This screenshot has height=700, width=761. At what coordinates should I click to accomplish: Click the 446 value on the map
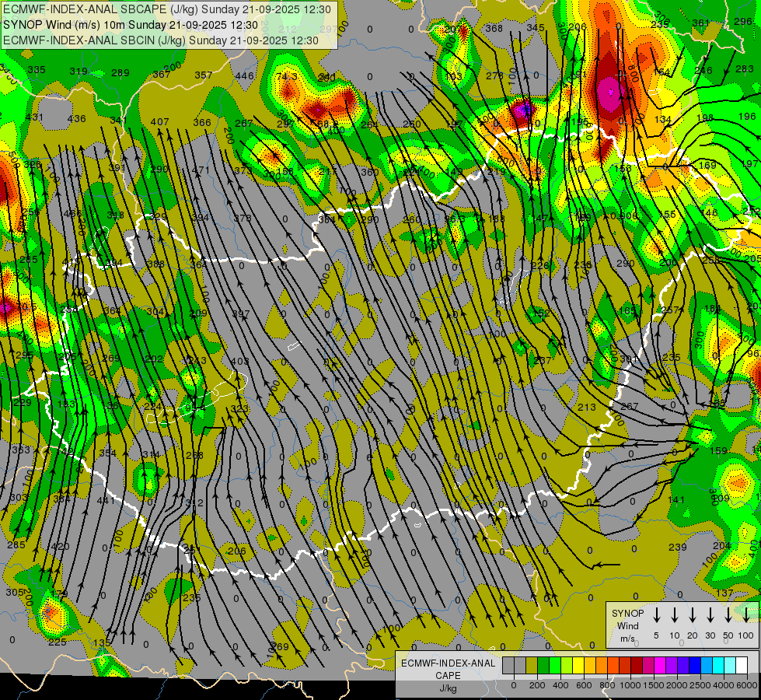coord(244,75)
